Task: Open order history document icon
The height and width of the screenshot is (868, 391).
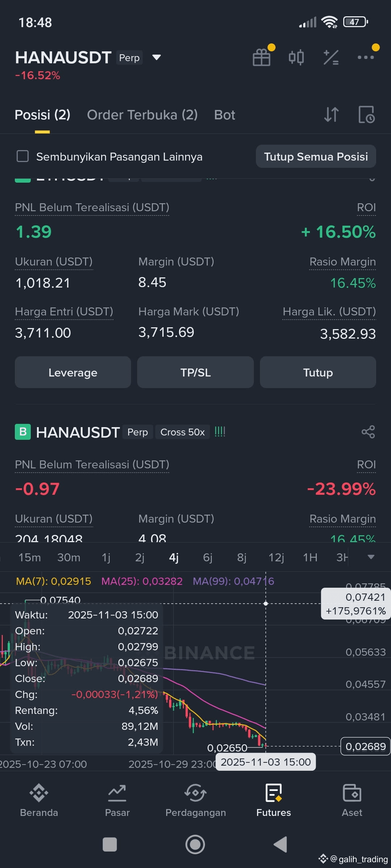Action: (366, 115)
